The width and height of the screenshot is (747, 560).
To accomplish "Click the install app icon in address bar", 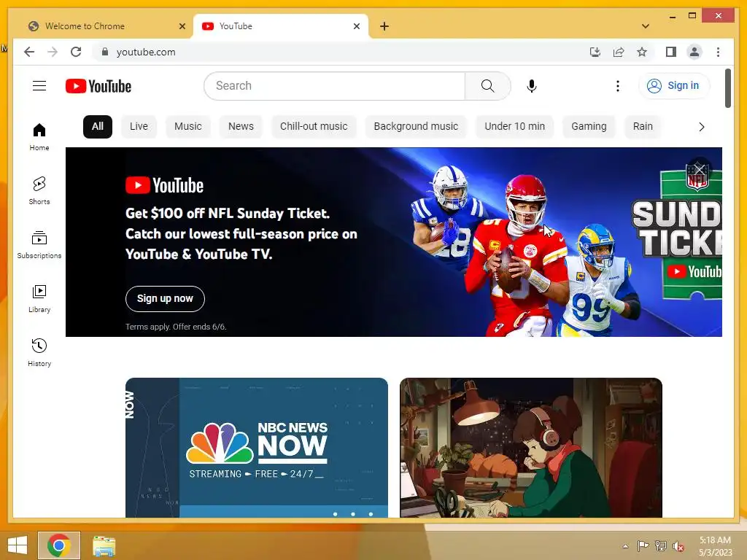I will tap(595, 52).
